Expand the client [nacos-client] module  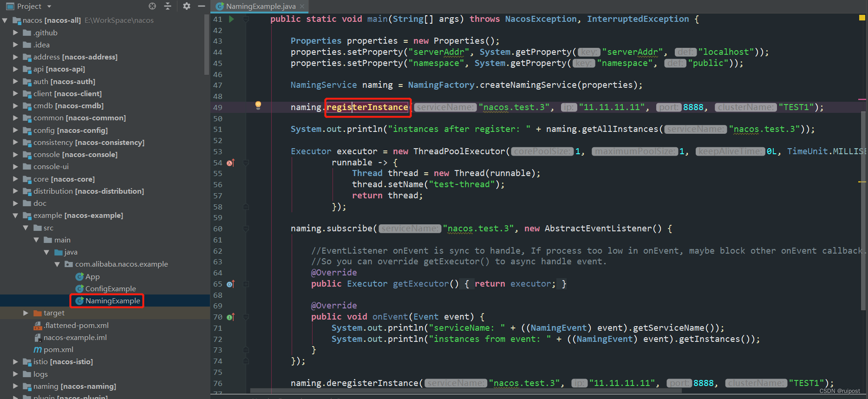[15, 93]
